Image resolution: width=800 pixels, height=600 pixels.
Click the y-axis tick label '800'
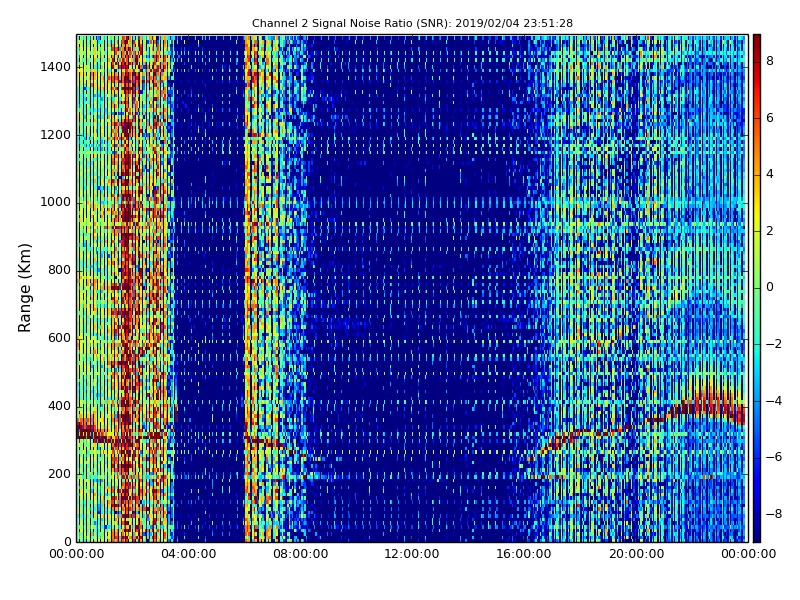(x=59, y=270)
